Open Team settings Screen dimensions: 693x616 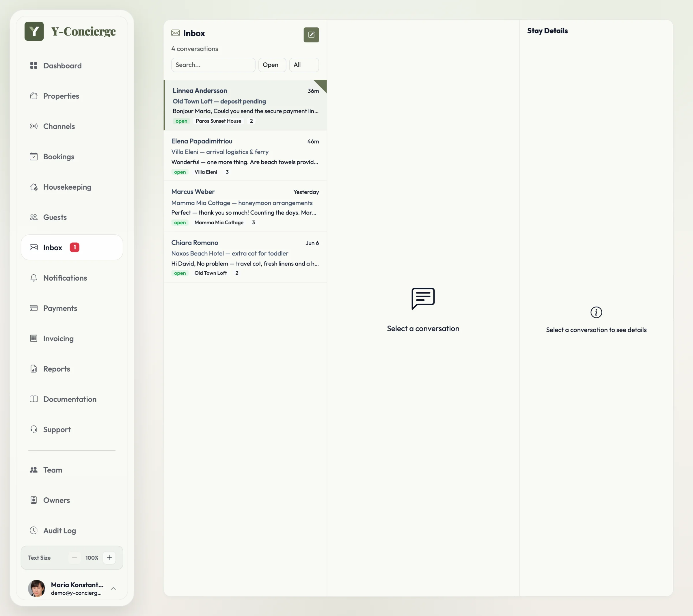click(x=72, y=470)
